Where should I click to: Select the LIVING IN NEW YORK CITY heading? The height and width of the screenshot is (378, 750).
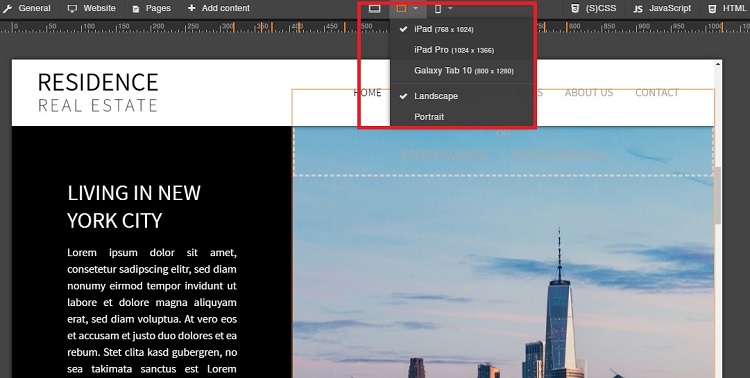tap(134, 207)
